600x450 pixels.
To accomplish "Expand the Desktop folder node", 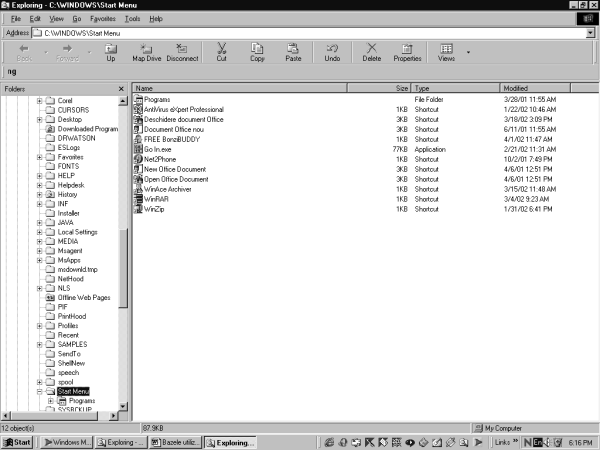I will (x=39, y=119).
